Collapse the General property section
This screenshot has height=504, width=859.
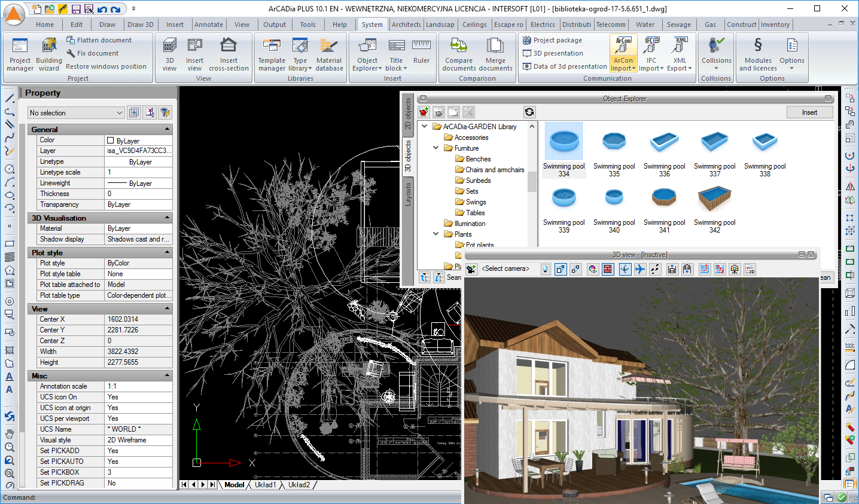[x=167, y=129]
